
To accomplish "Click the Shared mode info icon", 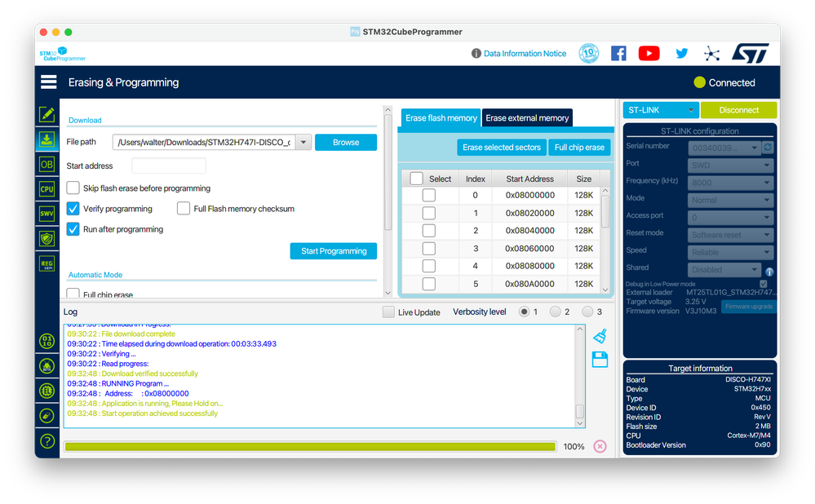I will click(x=769, y=272).
